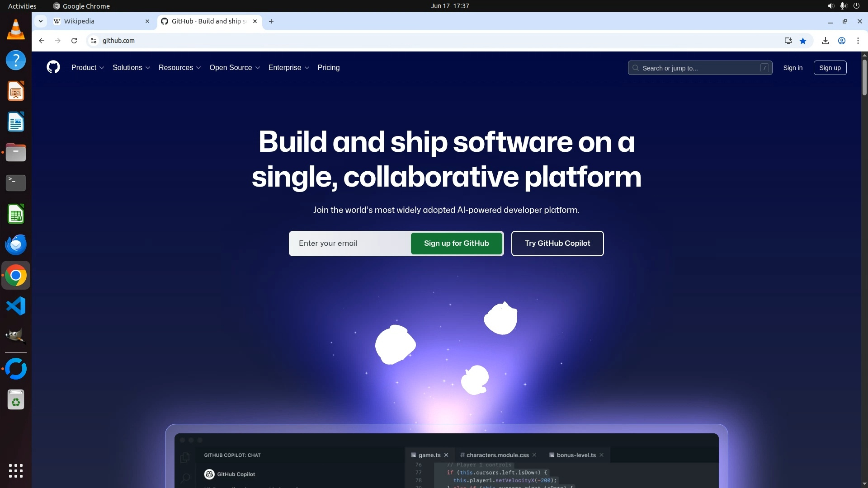The image size is (868, 488).
Task: Click the green Sign up for GitHub button
Action: click(456, 243)
